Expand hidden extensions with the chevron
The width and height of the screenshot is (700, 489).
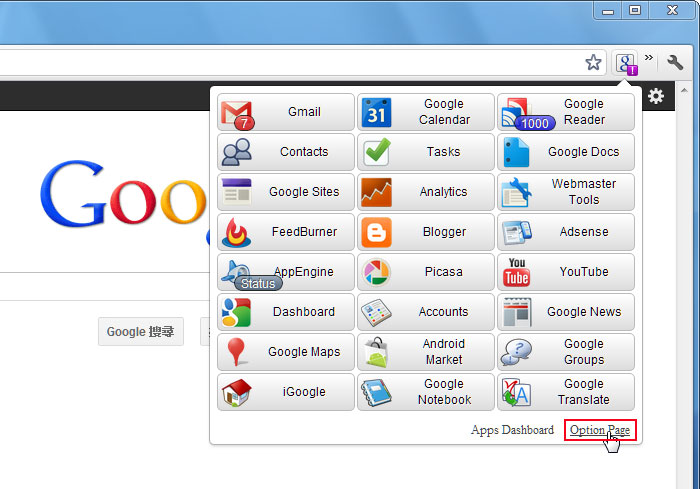649,57
